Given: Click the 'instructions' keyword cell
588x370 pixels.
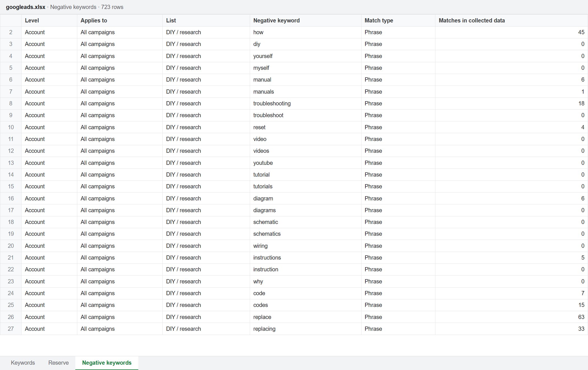Looking at the screenshot, I should coord(305,258).
